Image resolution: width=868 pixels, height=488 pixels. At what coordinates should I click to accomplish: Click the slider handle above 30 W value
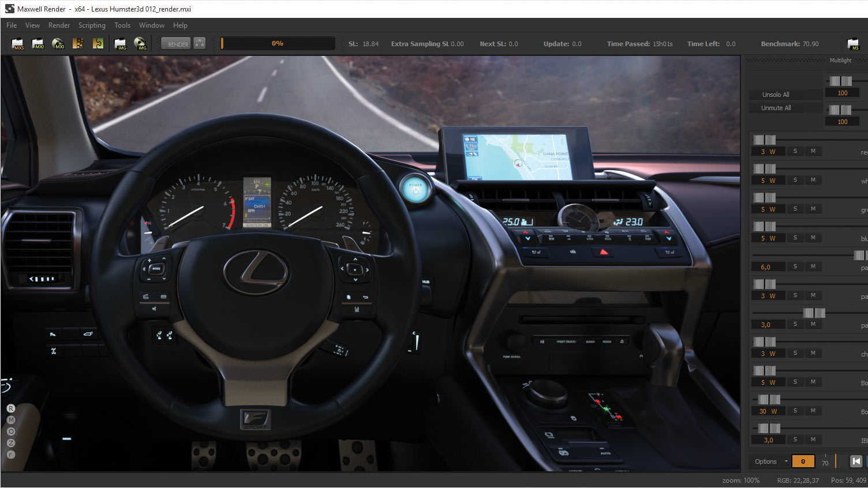pos(769,399)
